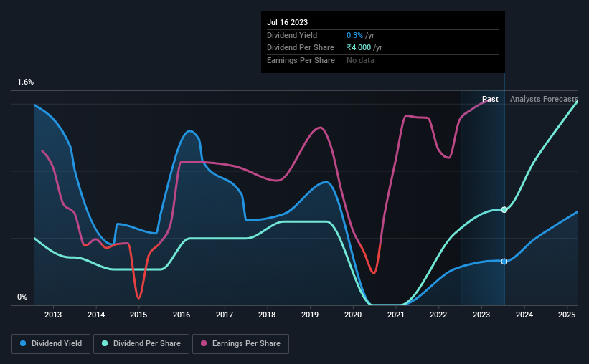Viewport: 589px width, 364px height.
Task: Click the 2017 x-axis label
Action: (x=225, y=315)
